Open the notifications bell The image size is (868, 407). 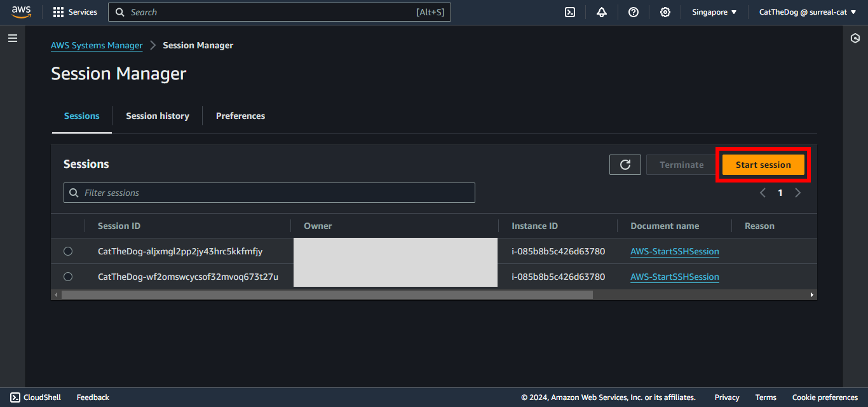point(602,12)
